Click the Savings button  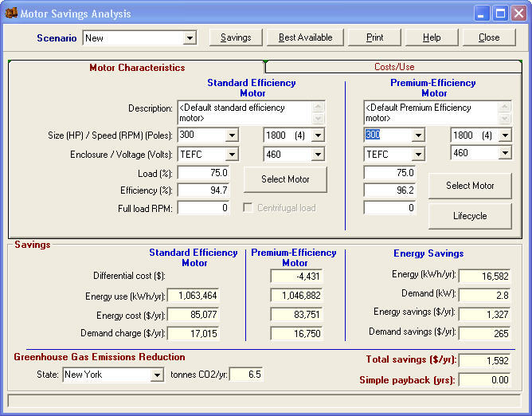click(x=236, y=37)
